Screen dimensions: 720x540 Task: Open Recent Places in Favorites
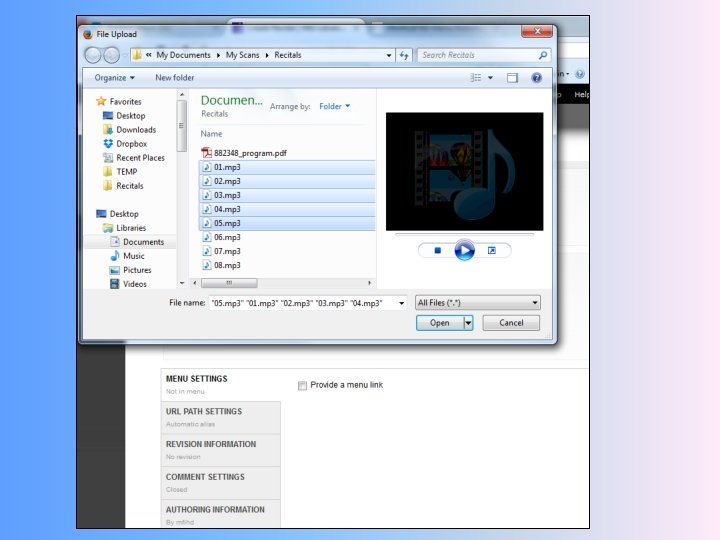point(134,158)
